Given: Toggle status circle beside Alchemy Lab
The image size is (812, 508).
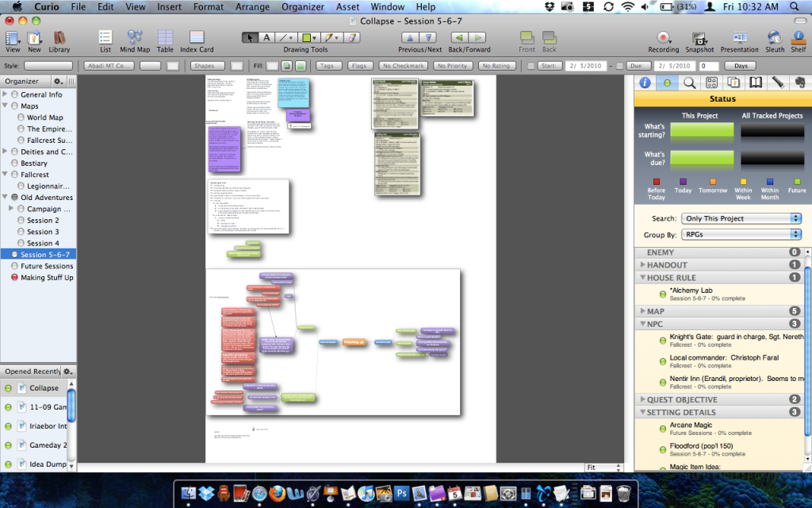Looking at the screenshot, I should coord(662,294).
